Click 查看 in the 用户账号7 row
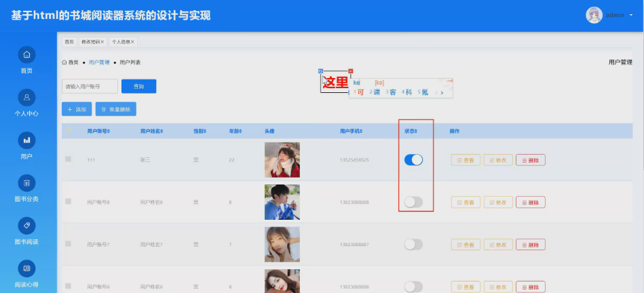The width and height of the screenshot is (644, 293). click(466, 245)
